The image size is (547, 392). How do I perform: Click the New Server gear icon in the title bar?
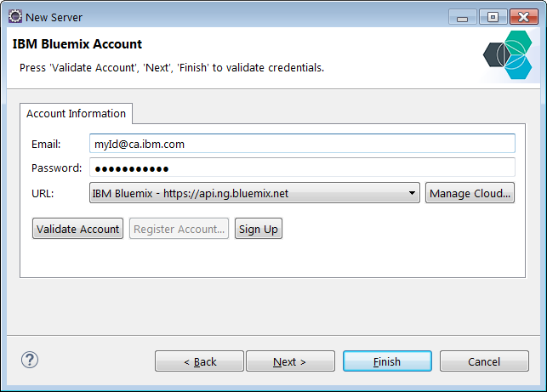pyautogui.click(x=15, y=16)
